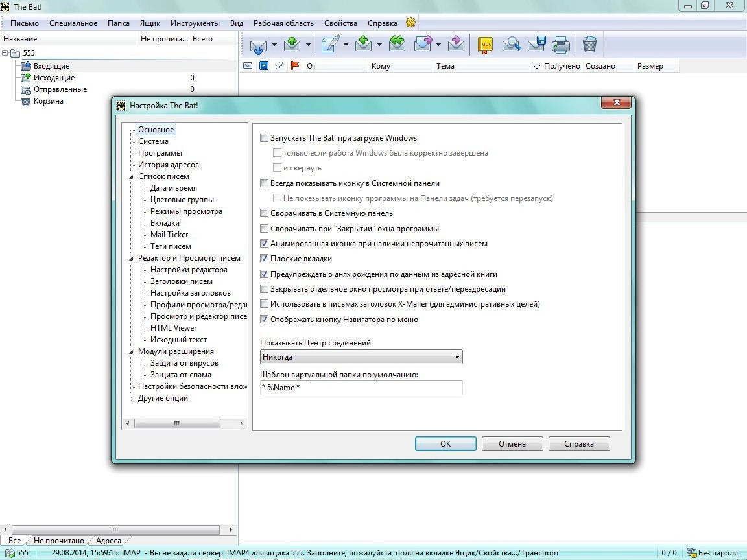Image resolution: width=747 pixels, height=560 pixels.
Task: Click the Save message floppy icon
Action: click(536, 44)
